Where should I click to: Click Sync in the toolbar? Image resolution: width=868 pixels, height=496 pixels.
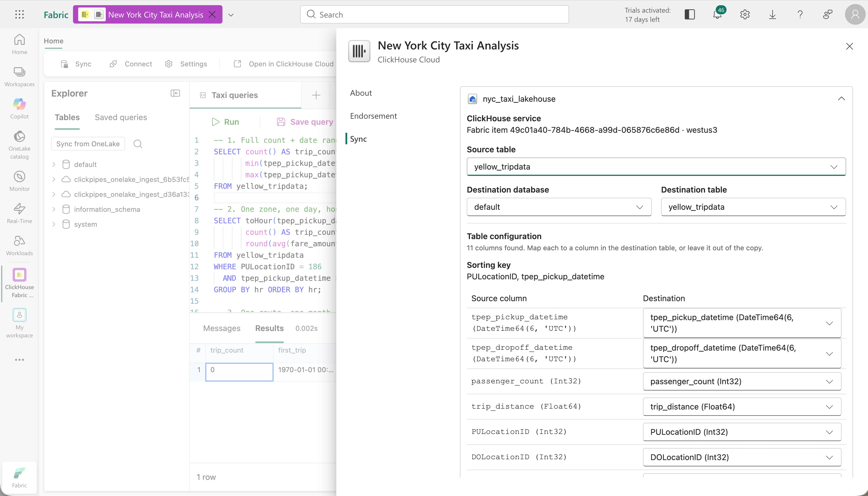[x=76, y=64]
